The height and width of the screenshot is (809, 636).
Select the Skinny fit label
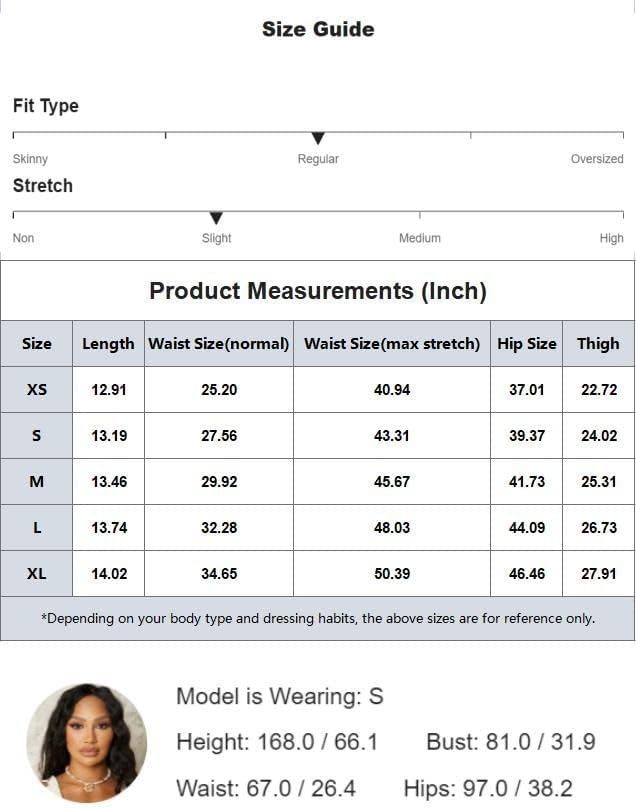30,159
